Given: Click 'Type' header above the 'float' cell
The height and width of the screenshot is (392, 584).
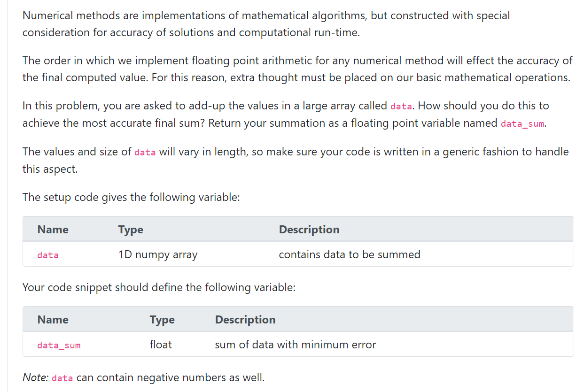Looking at the screenshot, I should coord(162,320).
